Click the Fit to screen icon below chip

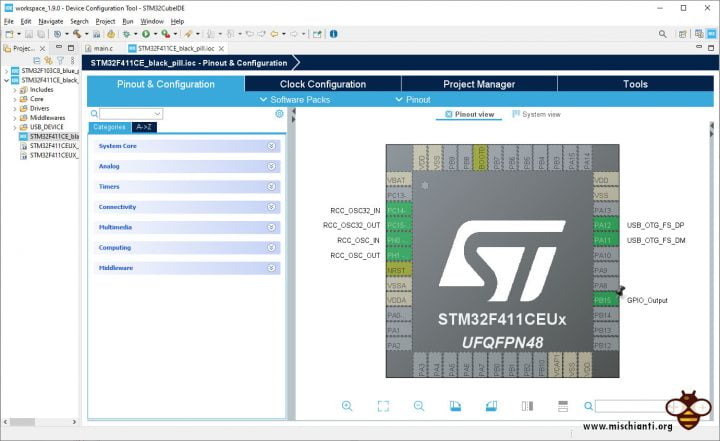[x=383, y=406]
